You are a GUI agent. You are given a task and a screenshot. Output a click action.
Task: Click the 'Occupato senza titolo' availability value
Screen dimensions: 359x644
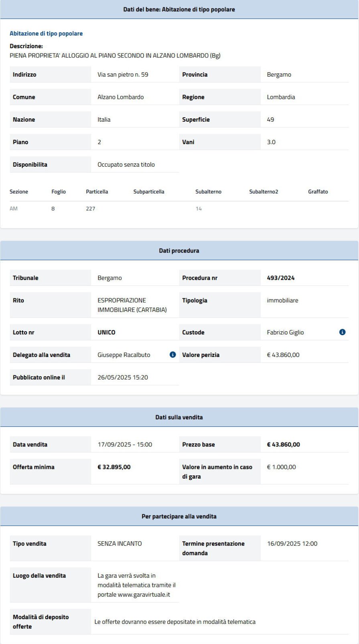coord(126,165)
